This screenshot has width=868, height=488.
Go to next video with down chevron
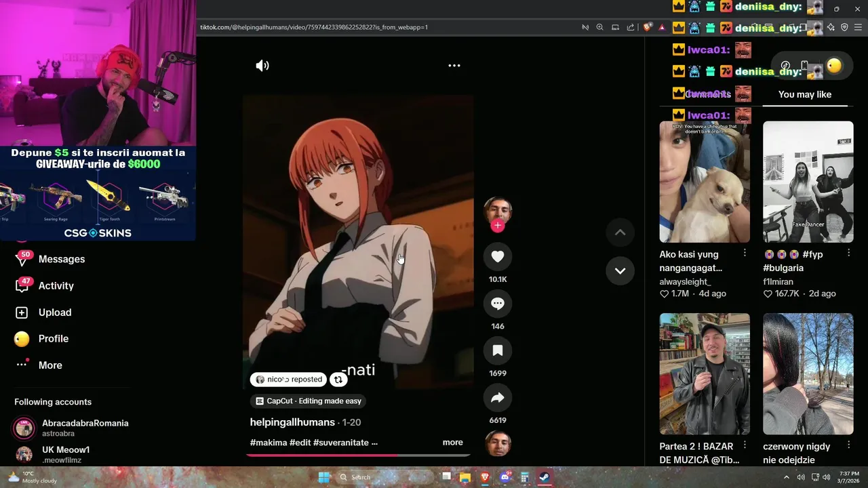(x=620, y=270)
